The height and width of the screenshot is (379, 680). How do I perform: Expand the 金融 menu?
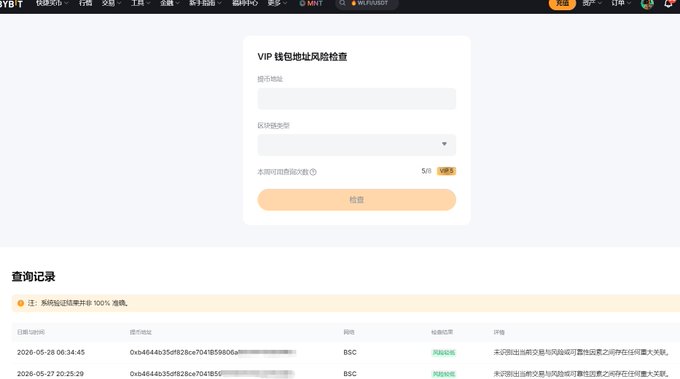(x=169, y=3)
